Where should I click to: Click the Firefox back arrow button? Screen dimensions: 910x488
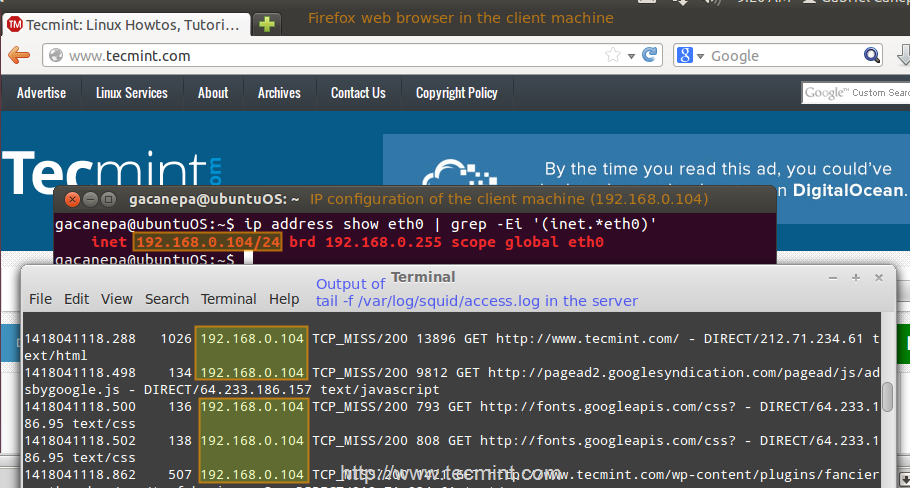click(x=19, y=56)
